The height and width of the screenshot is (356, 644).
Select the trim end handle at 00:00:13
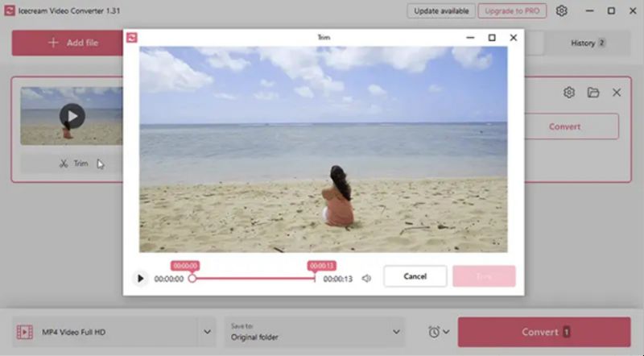point(315,279)
